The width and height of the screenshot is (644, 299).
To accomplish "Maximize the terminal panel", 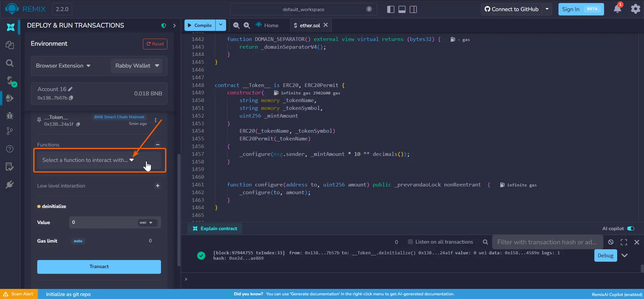I will tap(624, 242).
